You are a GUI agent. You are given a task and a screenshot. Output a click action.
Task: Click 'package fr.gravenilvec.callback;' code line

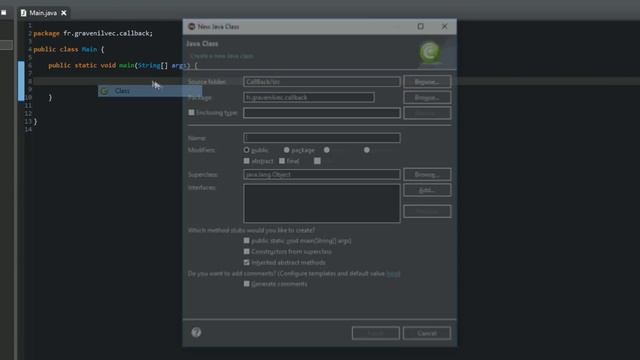click(93, 33)
